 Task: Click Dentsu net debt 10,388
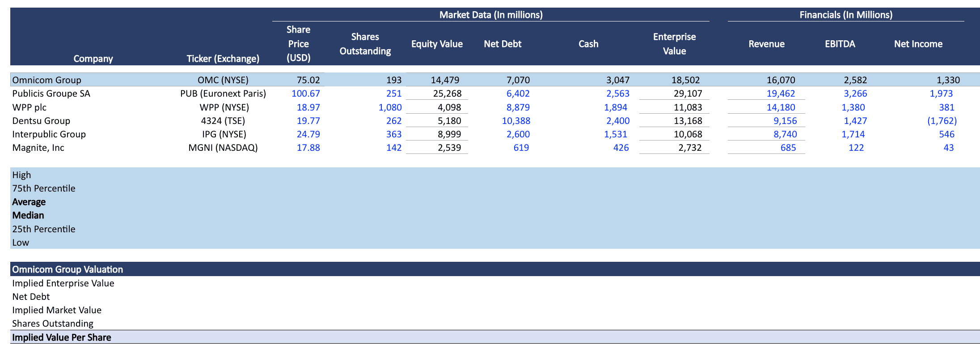click(x=516, y=121)
